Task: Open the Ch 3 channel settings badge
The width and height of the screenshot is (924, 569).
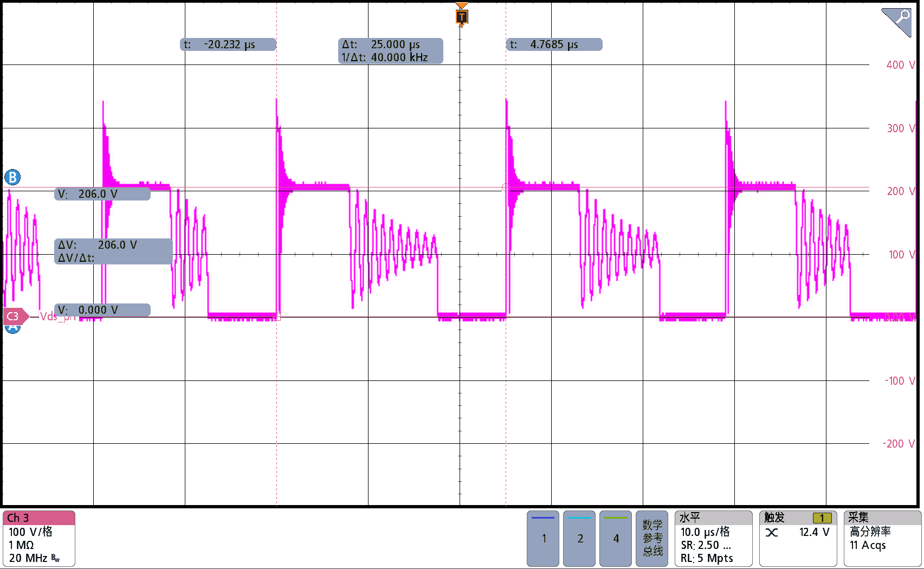Action: pyautogui.click(x=38, y=539)
